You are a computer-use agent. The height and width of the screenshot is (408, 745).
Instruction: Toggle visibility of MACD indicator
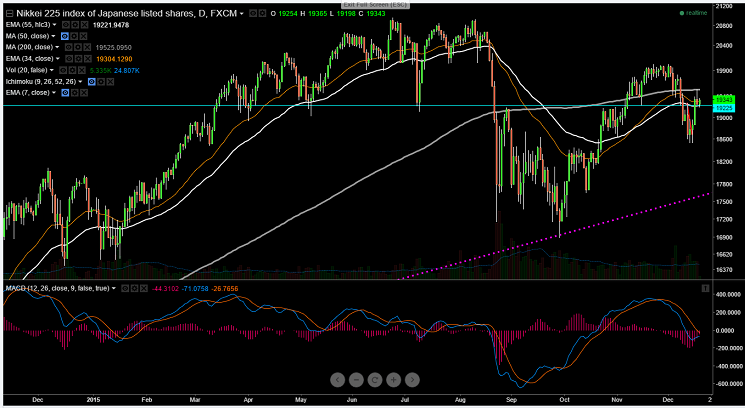pyautogui.click(x=125, y=288)
